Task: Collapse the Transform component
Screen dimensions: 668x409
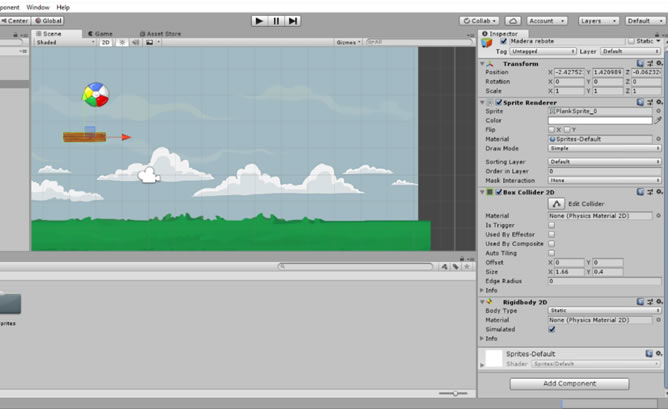Action: pos(482,63)
